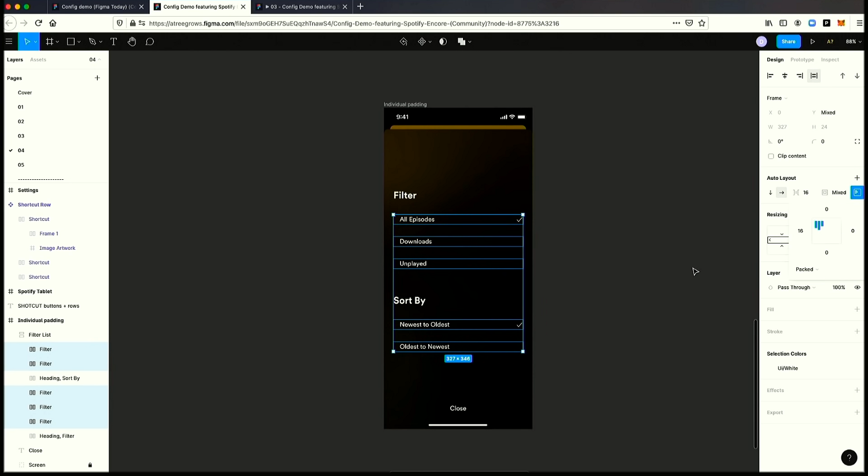Switch to Config demo (Figma Today) browser tab

point(98,7)
